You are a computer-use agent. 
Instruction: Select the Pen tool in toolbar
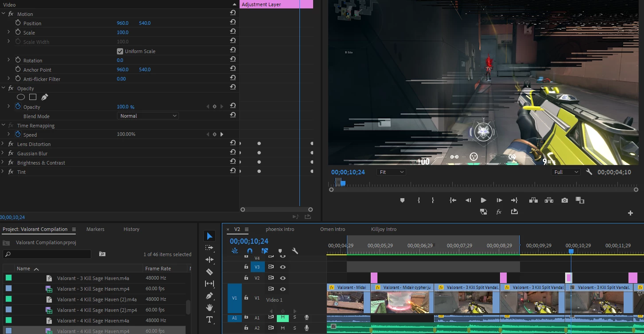209,296
